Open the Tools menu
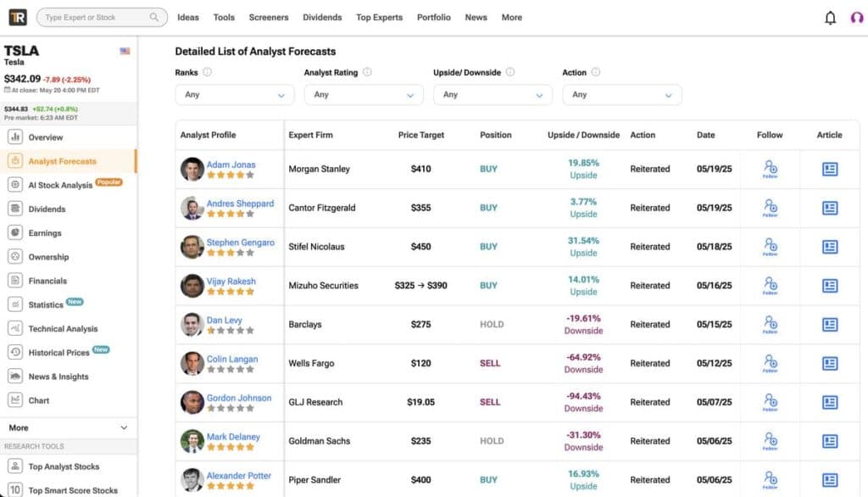Viewport: 868px width, 497px height. pyautogui.click(x=224, y=17)
